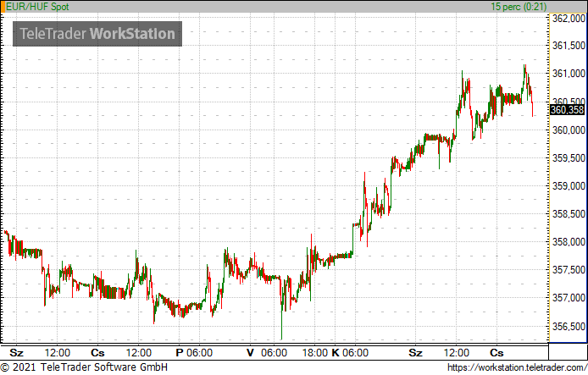This screenshot has width=588, height=375.
Task: Click the V 06:00 time axis label
Action: coord(267,353)
